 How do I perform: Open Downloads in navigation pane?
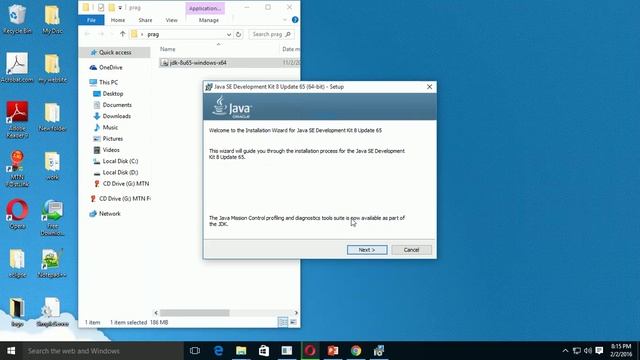coord(116,116)
